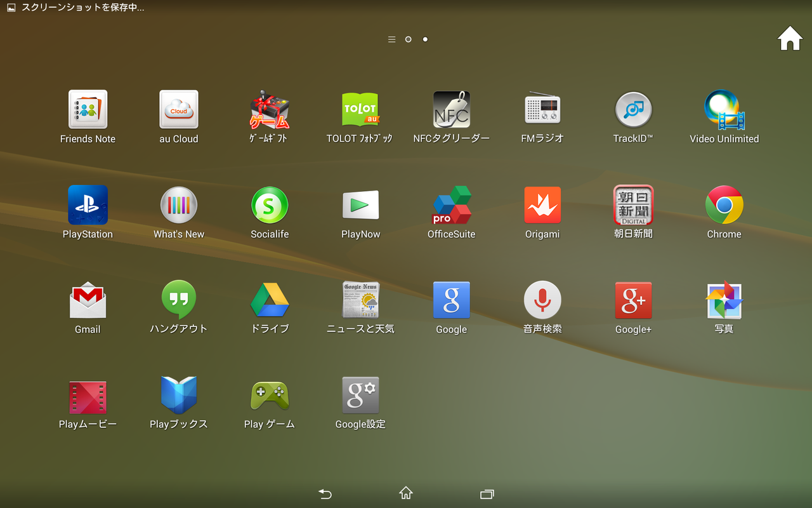Open the recent apps navigation button

point(487,493)
